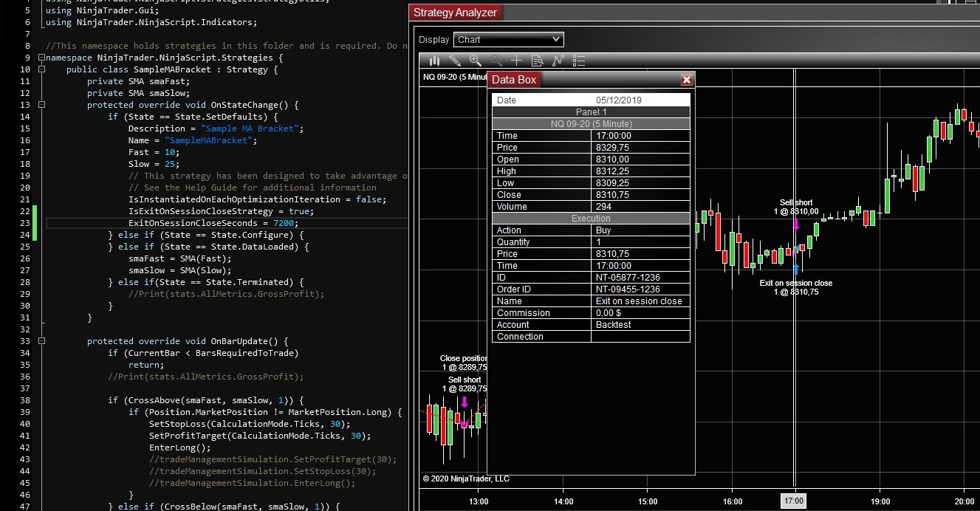The height and width of the screenshot is (511, 980).
Task: Click the magenta Sell short arrow near 13:00
Action: click(x=465, y=402)
